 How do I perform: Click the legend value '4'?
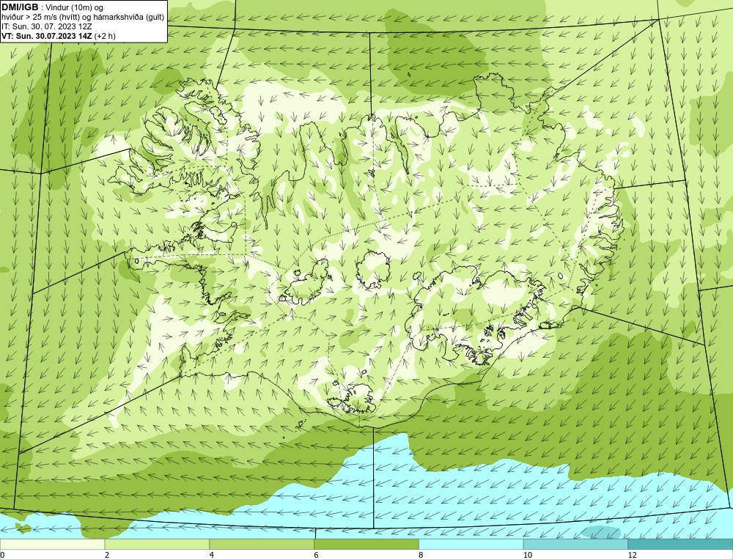click(212, 555)
